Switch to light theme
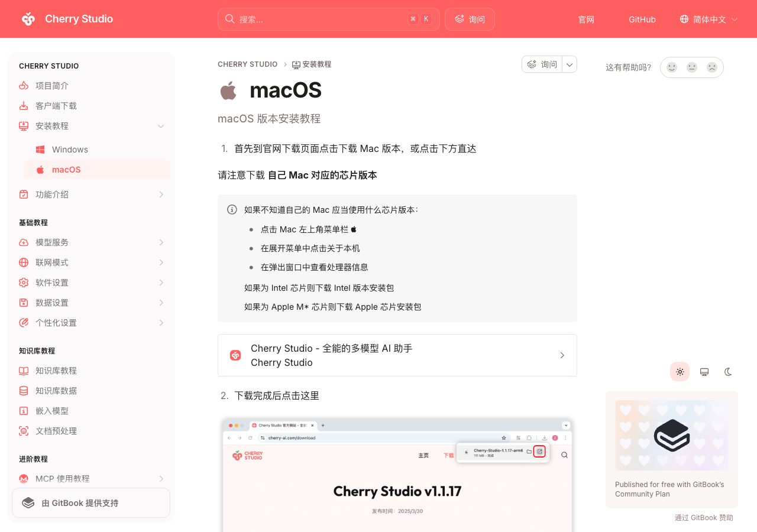This screenshot has height=532, width=757. [x=680, y=372]
